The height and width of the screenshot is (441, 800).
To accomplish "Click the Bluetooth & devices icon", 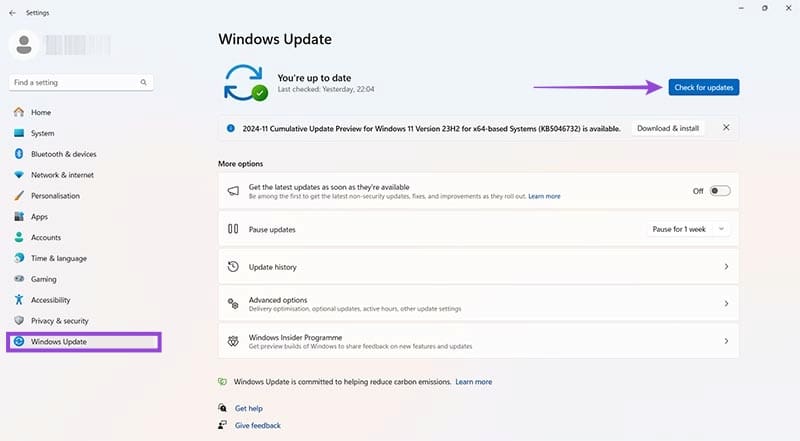I will click(19, 154).
